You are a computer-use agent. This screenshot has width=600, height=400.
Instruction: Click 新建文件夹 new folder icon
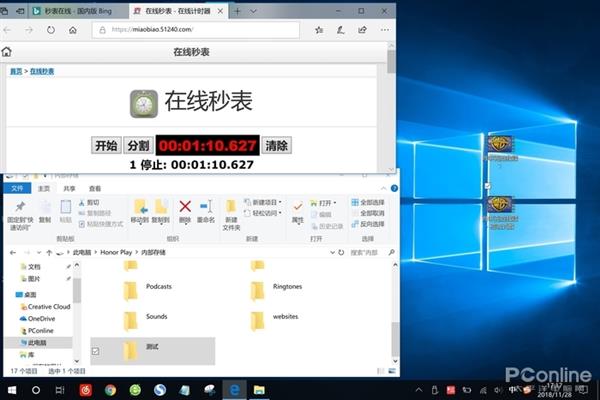point(231,215)
